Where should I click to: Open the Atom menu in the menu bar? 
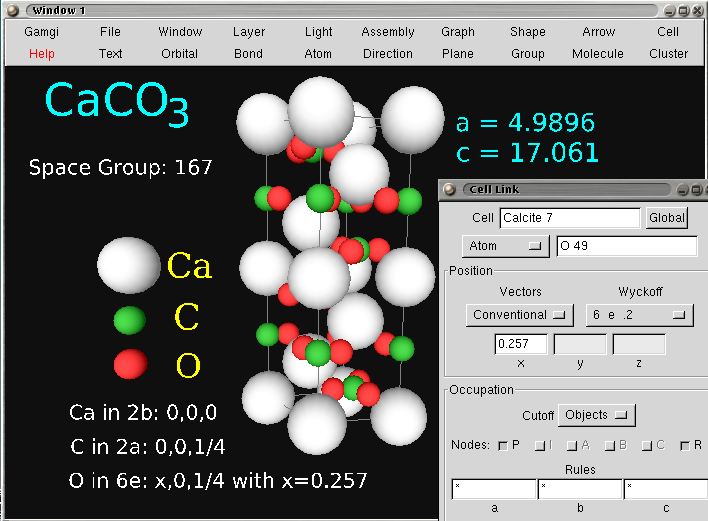(318, 54)
